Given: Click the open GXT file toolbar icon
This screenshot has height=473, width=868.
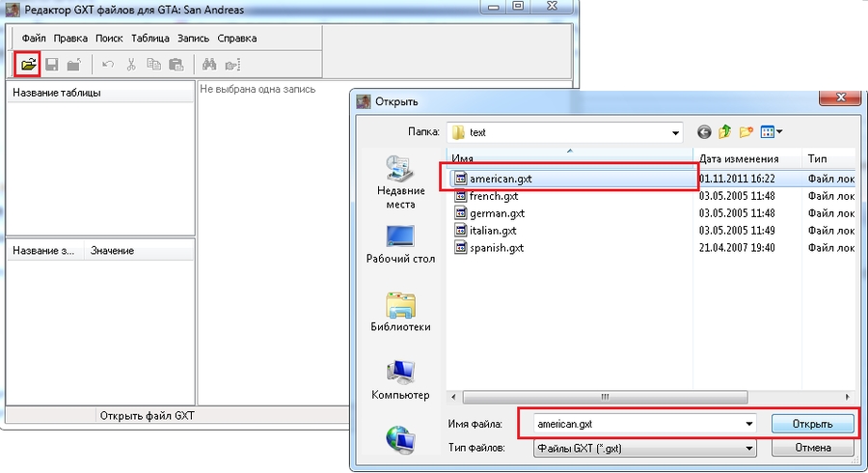Looking at the screenshot, I should point(29,65).
